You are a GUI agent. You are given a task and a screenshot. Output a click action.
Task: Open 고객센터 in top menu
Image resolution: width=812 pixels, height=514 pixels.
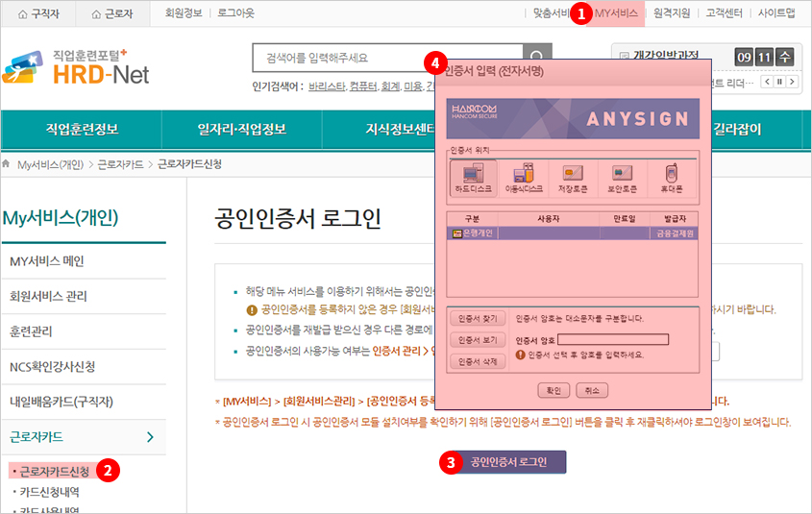tap(724, 12)
